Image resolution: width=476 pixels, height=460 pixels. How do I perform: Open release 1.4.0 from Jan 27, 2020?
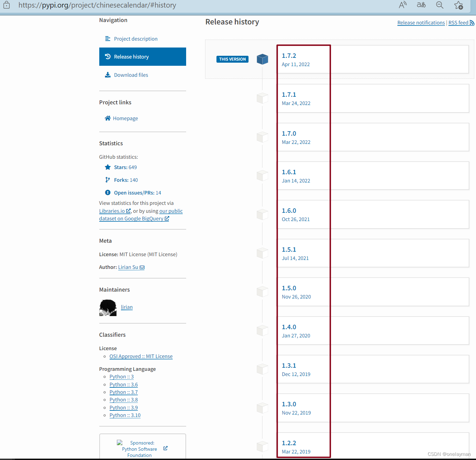point(373,331)
